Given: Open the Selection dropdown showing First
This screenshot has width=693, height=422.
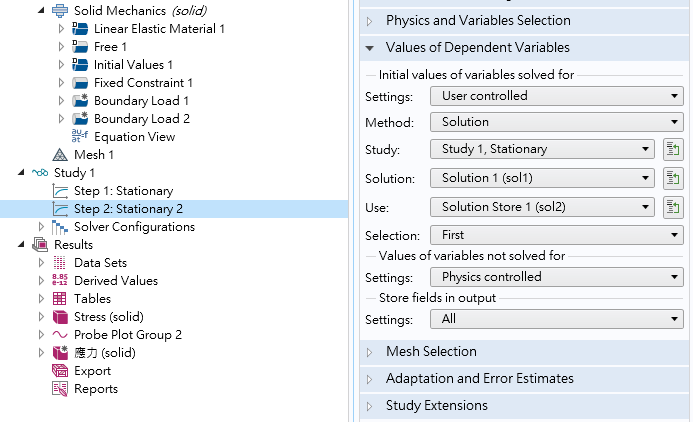Looking at the screenshot, I should coord(556,235).
